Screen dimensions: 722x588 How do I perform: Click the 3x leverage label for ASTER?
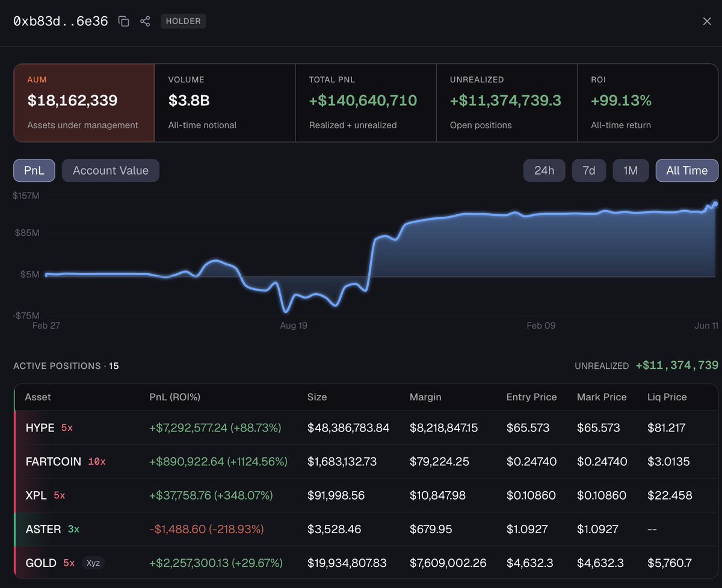[73, 529]
